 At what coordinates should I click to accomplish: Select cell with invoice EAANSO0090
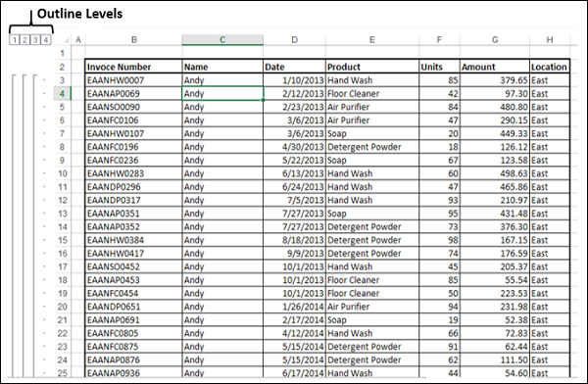[134, 107]
